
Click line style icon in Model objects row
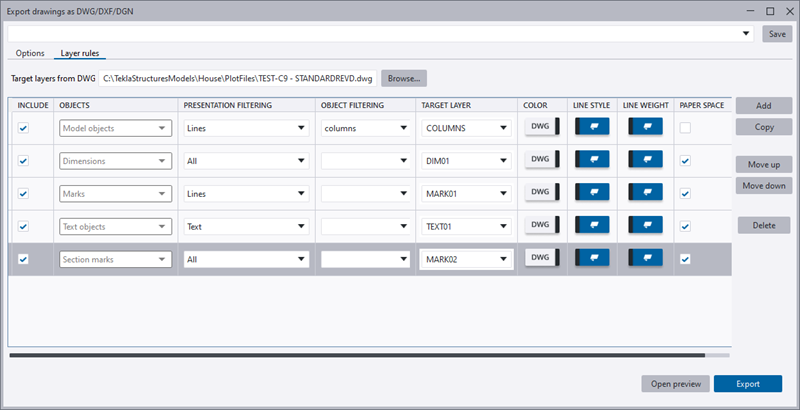[592, 128]
